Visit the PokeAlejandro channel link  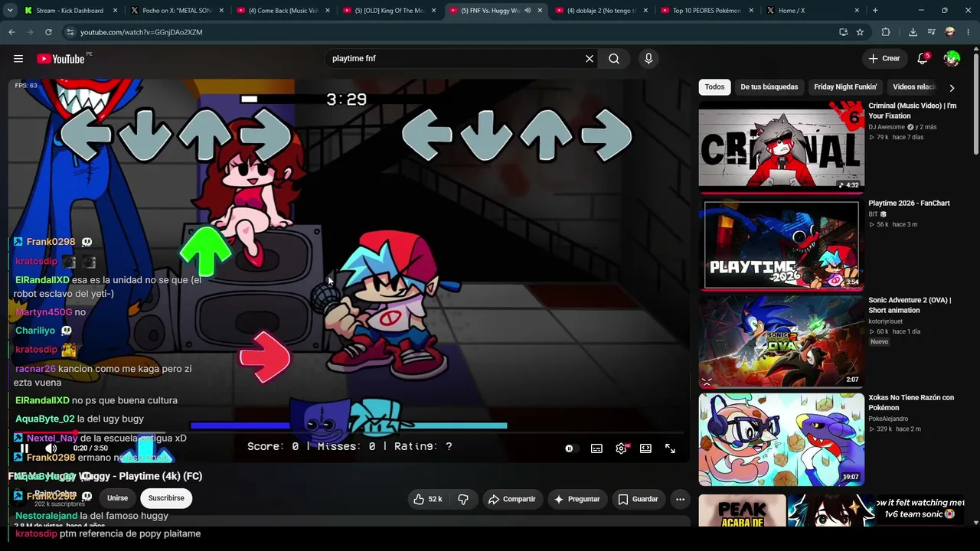[888, 419]
